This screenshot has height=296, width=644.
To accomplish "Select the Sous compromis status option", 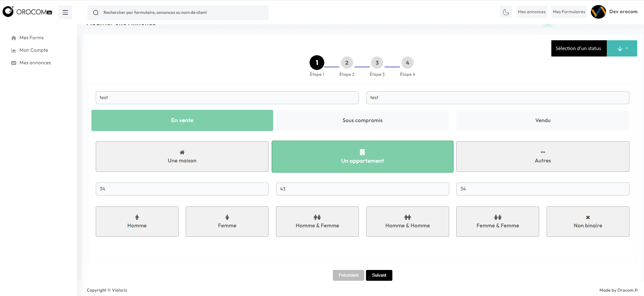I will point(362,120).
